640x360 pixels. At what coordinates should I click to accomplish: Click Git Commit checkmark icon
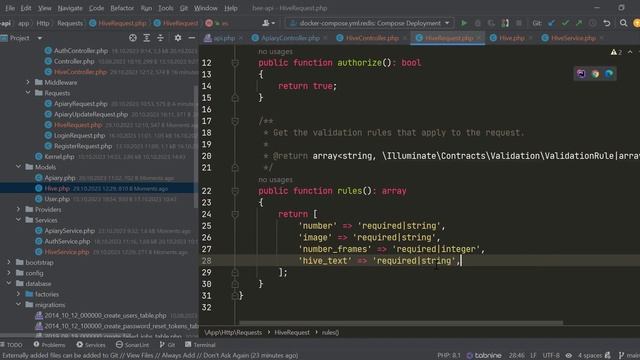tap(565, 23)
